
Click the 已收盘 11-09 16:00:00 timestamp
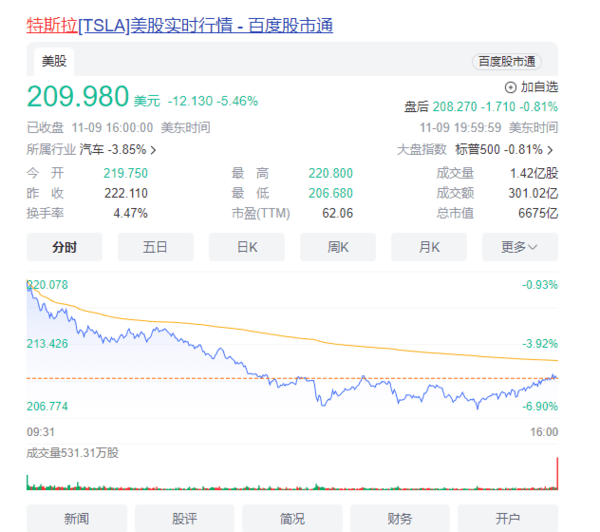(x=119, y=127)
